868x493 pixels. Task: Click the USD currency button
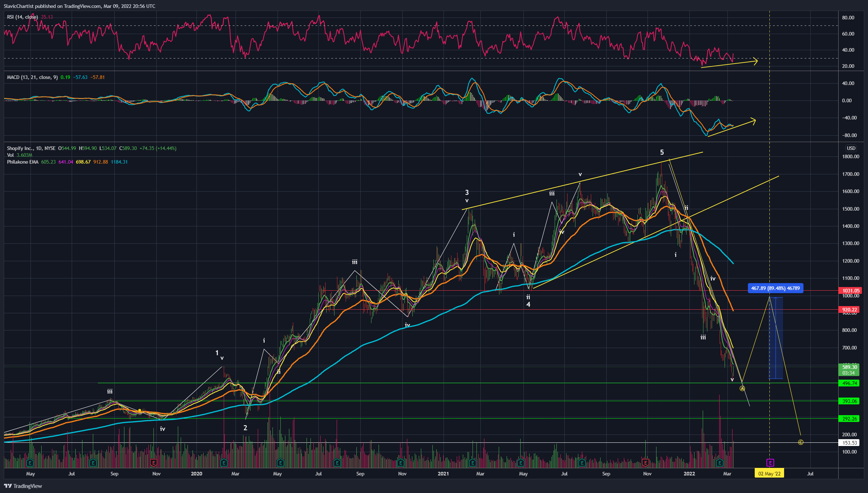851,148
